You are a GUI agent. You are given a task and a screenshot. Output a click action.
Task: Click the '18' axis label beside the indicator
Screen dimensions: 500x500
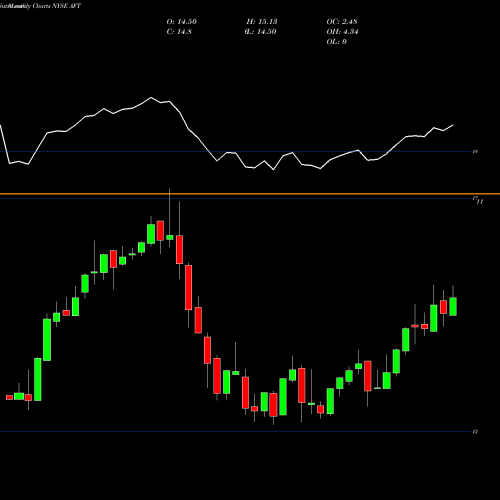(476, 152)
